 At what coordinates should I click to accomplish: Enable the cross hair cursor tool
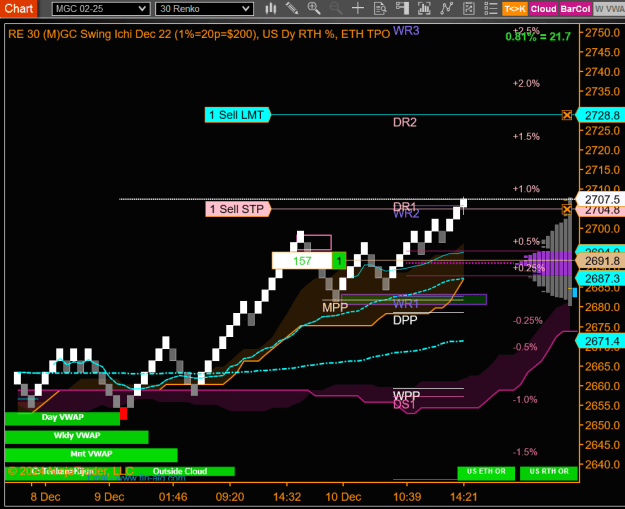pos(358,8)
